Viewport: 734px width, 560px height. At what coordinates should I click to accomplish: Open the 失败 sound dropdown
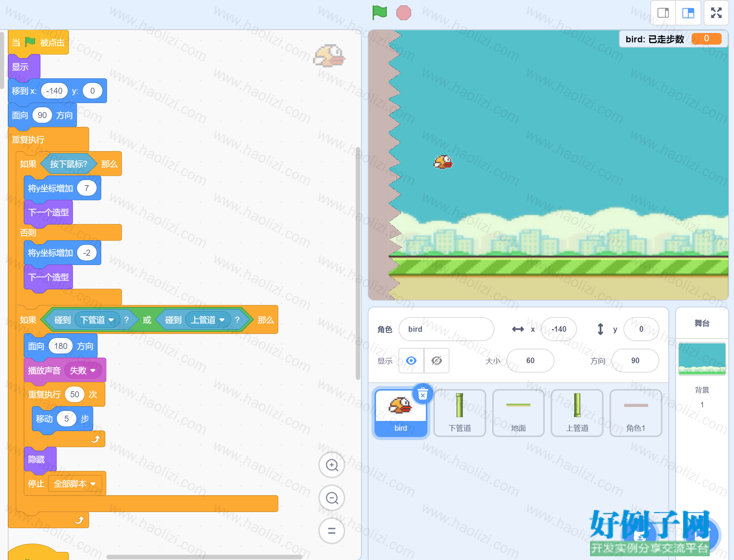click(83, 370)
